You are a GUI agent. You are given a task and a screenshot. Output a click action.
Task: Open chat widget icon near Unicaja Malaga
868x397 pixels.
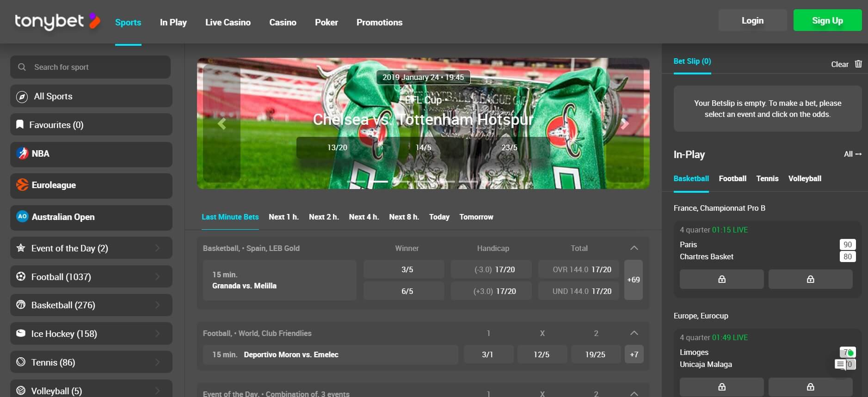(x=840, y=365)
